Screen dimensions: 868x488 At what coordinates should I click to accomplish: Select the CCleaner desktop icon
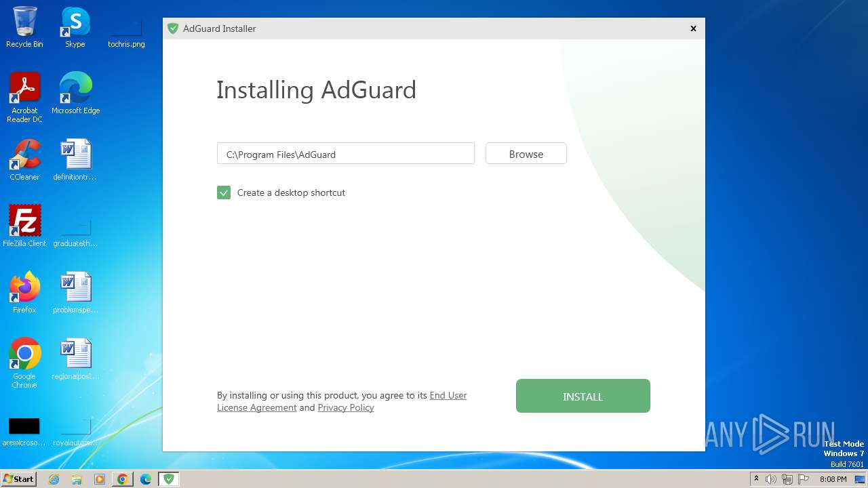pos(24,160)
